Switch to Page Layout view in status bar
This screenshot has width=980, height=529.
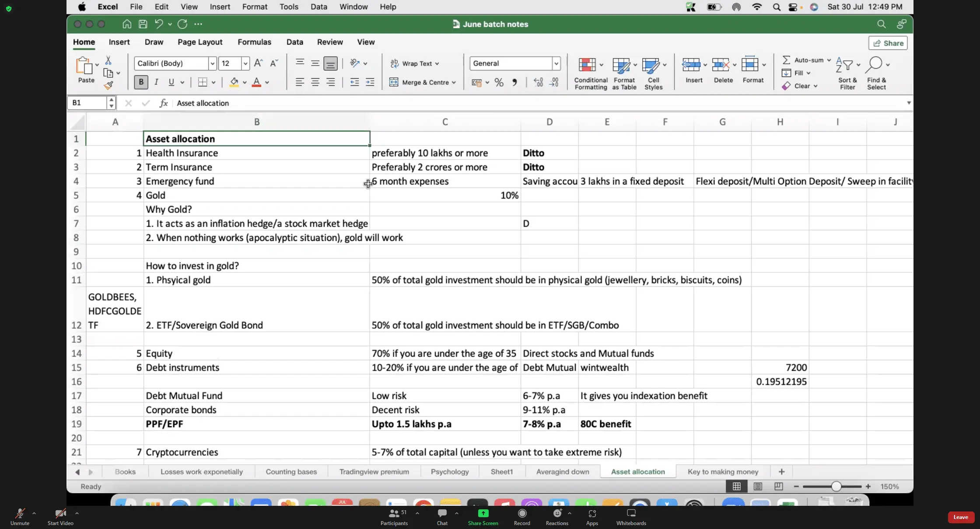click(x=758, y=486)
